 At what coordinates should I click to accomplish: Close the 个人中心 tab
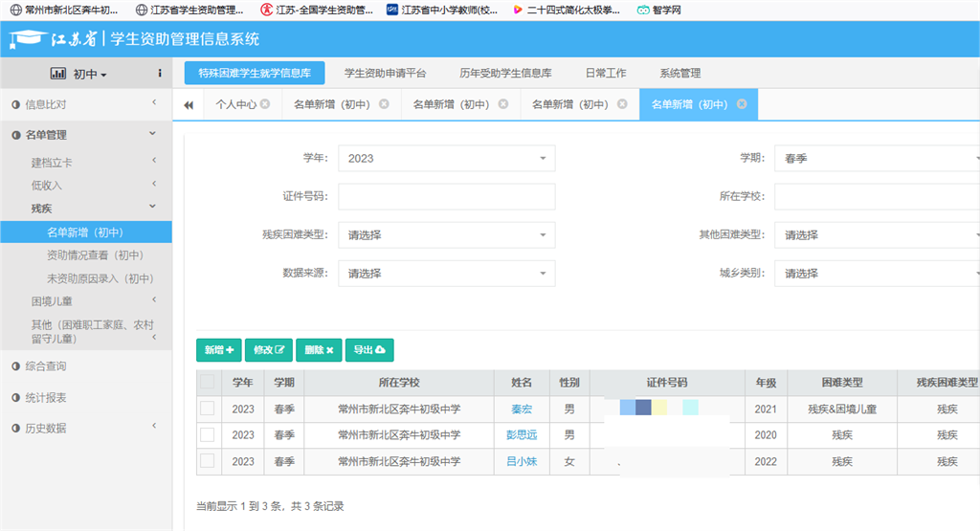266,103
